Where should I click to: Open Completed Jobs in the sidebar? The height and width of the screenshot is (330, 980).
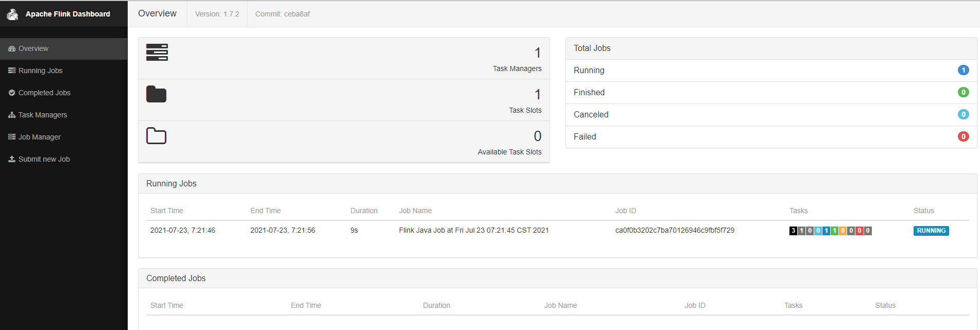(64, 93)
